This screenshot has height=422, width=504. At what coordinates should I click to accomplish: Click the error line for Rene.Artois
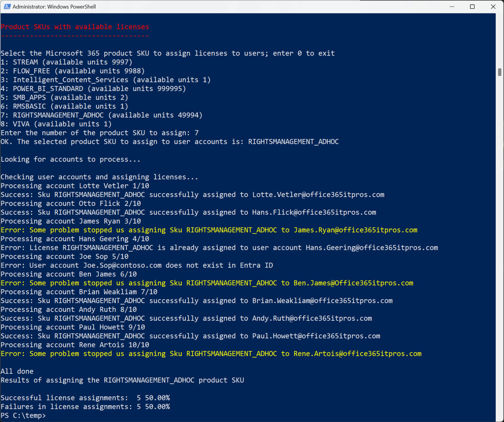pos(211,353)
